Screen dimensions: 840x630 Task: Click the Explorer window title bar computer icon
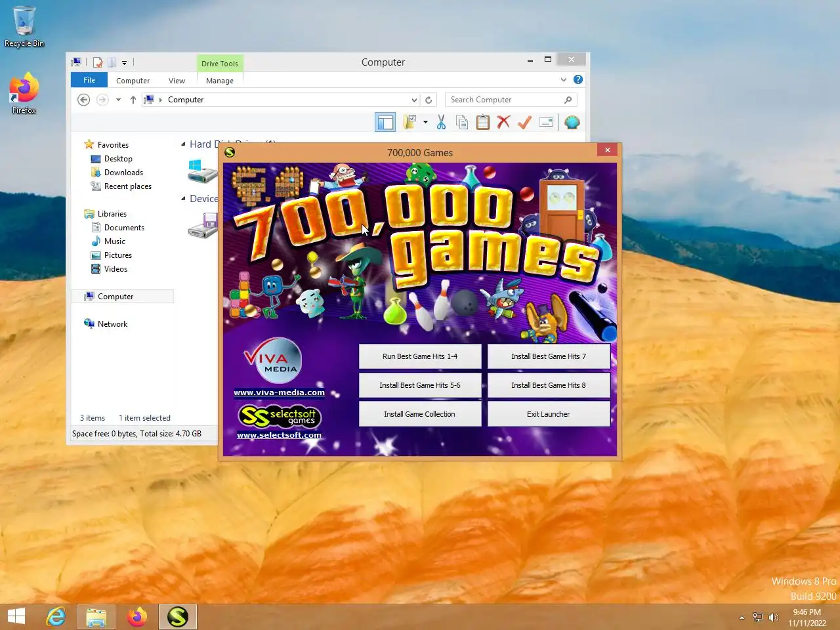tap(77, 62)
